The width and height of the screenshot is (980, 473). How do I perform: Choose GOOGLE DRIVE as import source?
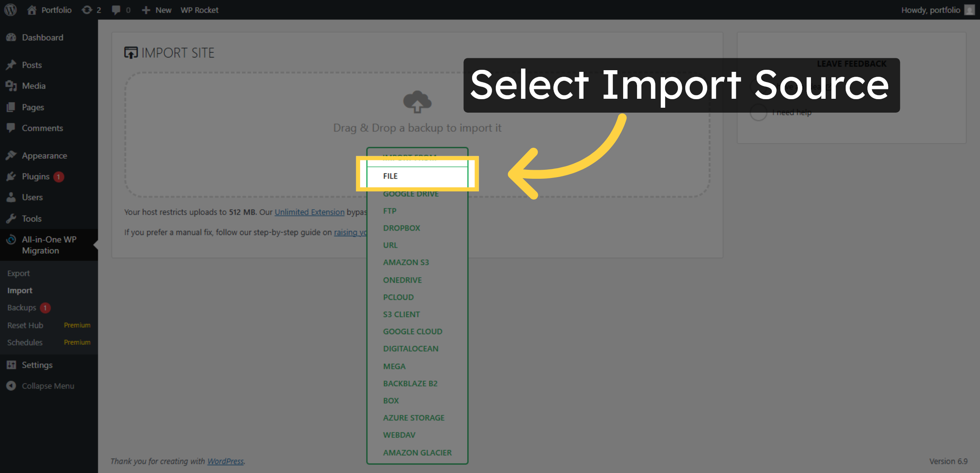coord(410,193)
